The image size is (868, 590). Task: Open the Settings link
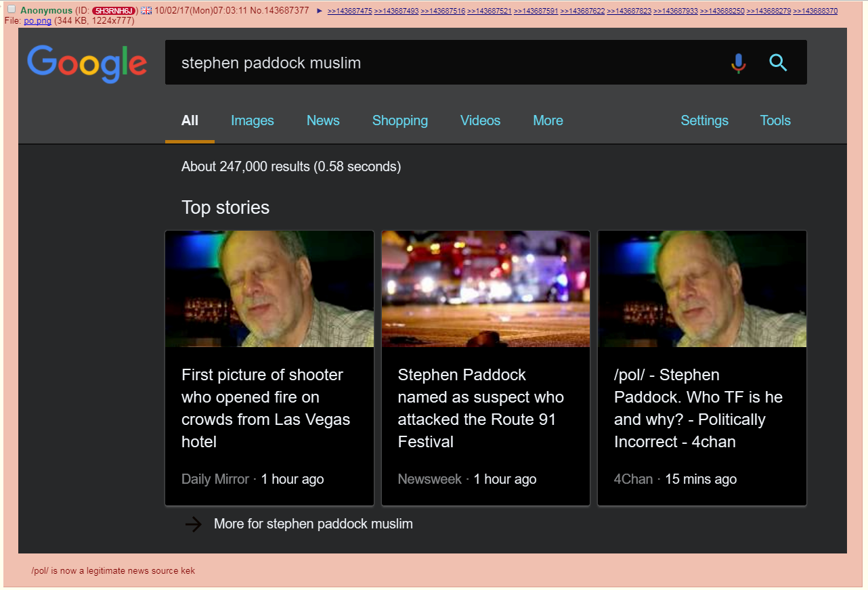point(704,120)
